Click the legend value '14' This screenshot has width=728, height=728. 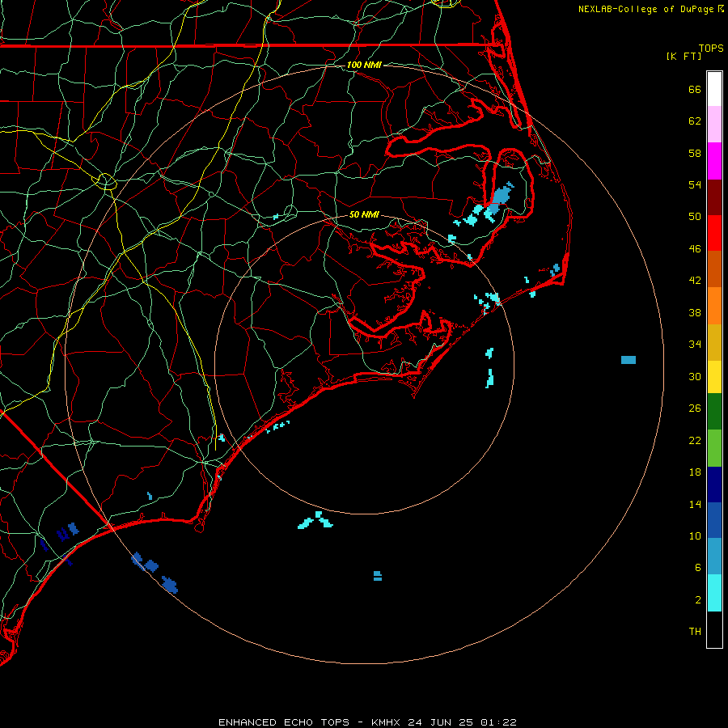695,504
